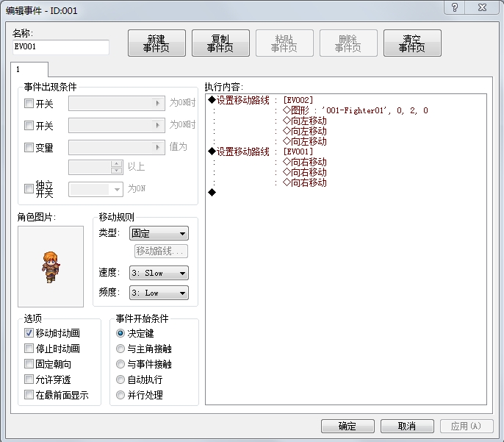Check 停止时动画 option
Image resolution: width=504 pixels, height=442 pixels.
pos(29,349)
